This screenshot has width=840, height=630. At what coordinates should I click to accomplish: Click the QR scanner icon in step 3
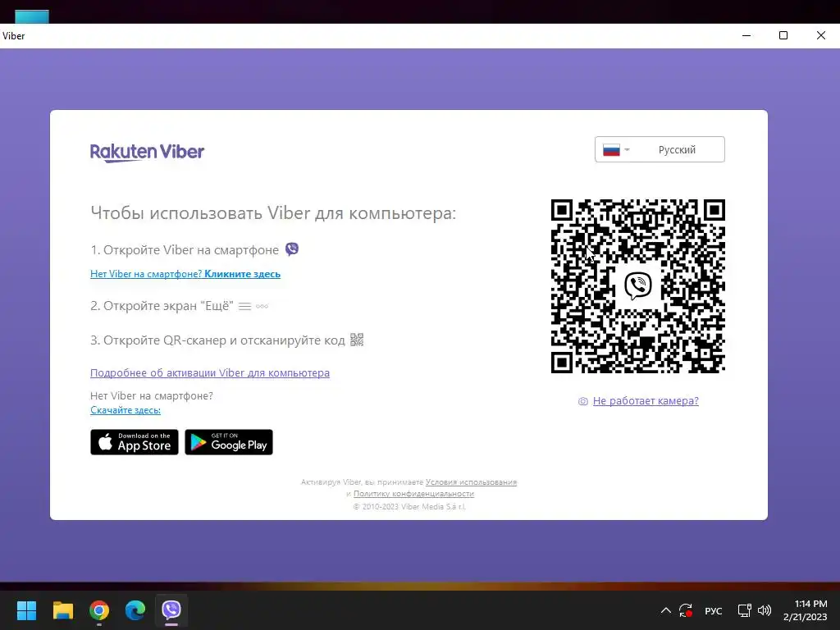click(x=357, y=340)
